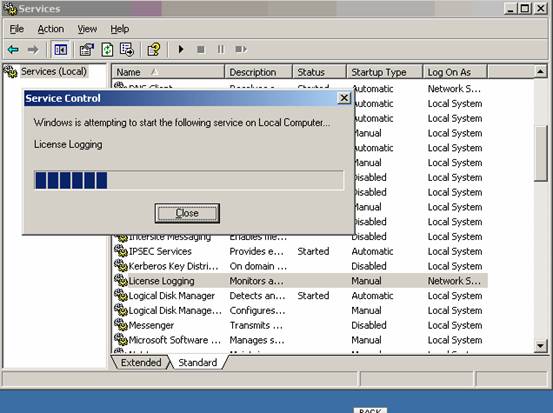Viewport: 553px width, 413px height.
Task: Close Service Control dialog with X button
Action: point(344,98)
